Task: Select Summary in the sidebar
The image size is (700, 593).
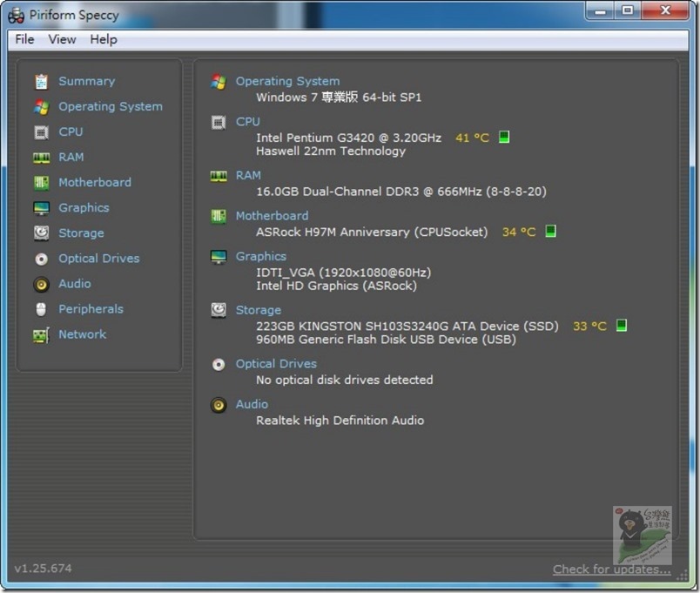Action: click(x=86, y=81)
